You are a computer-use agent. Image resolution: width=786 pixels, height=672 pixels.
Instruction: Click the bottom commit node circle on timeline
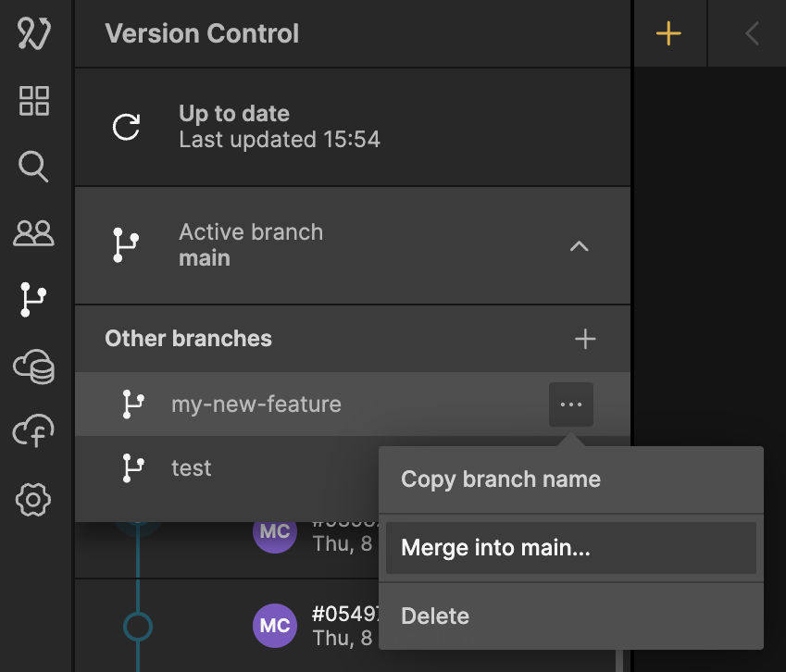(137, 627)
